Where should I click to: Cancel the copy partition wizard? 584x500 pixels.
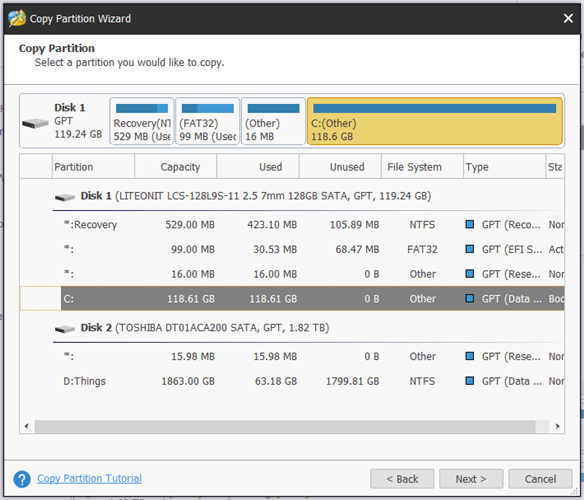click(x=540, y=479)
